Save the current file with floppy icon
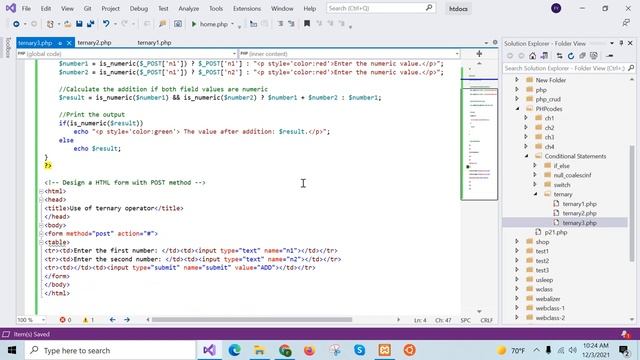640x360 pixels. click(79, 24)
